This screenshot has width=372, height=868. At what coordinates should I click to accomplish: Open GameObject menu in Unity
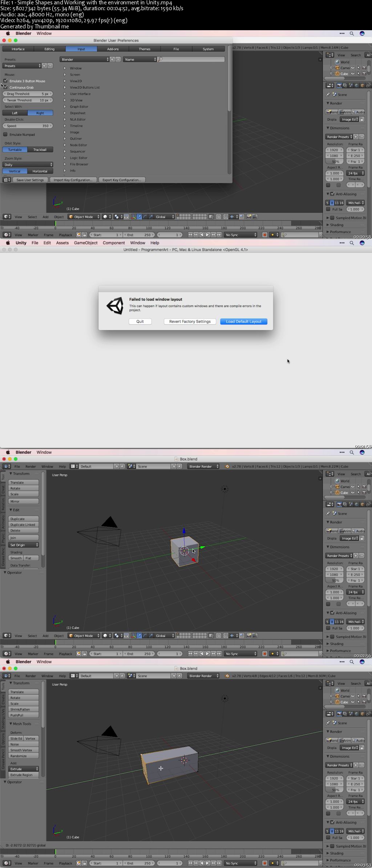(x=86, y=243)
